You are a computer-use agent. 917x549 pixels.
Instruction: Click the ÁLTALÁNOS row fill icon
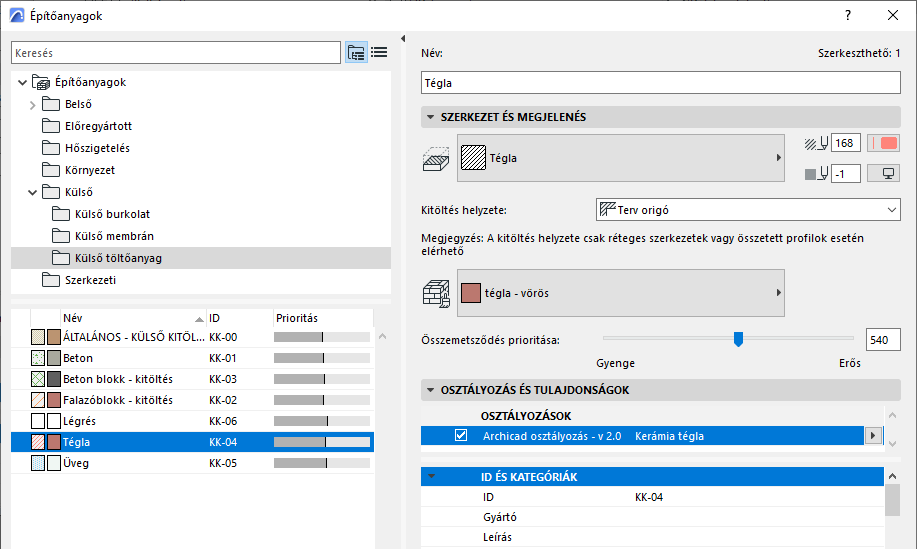click(38, 337)
